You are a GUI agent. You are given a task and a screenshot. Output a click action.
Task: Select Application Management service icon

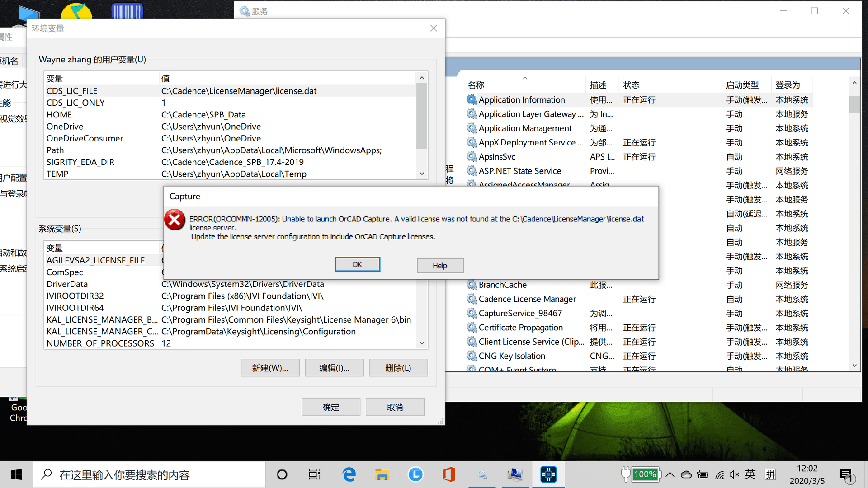(x=472, y=128)
